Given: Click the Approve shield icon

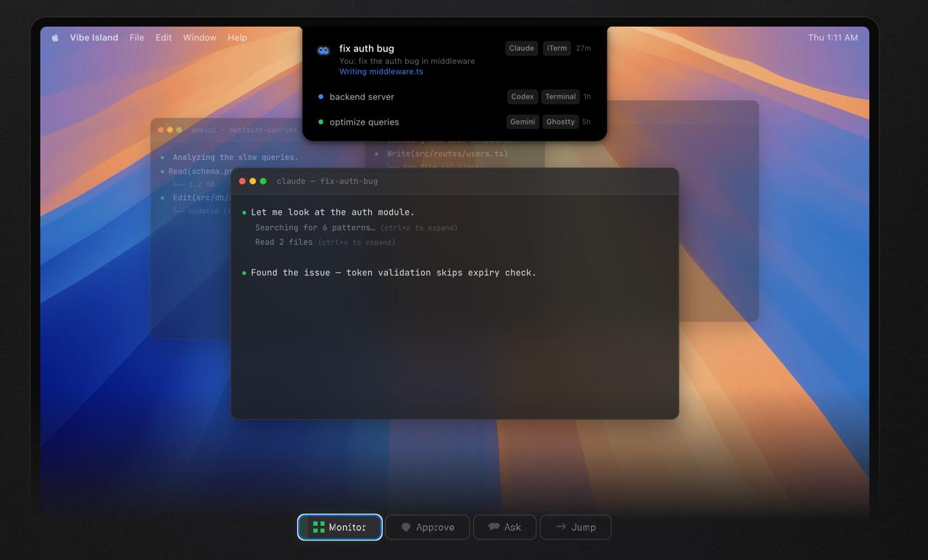Looking at the screenshot, I should pos(406,527).
